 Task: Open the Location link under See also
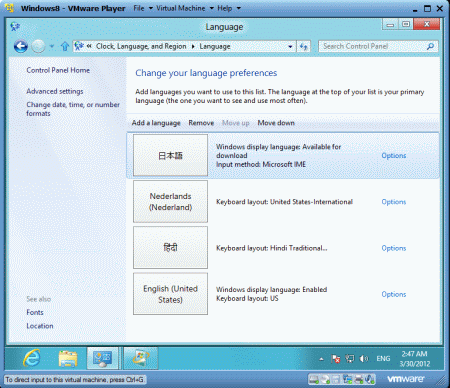coord(40,326)
